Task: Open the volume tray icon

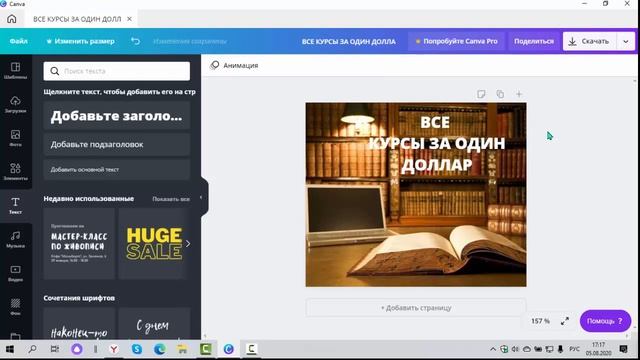Action: pos(516,349)
